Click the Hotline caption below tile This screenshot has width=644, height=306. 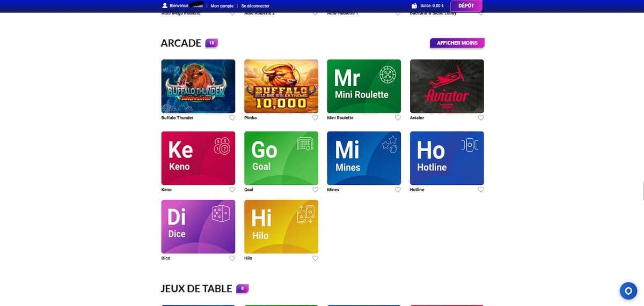coord(417,190)
